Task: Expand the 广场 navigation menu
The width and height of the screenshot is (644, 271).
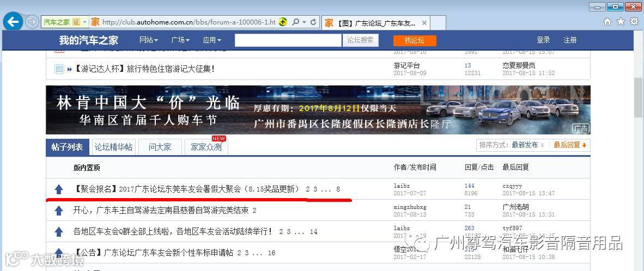Action: click(180, 40)
